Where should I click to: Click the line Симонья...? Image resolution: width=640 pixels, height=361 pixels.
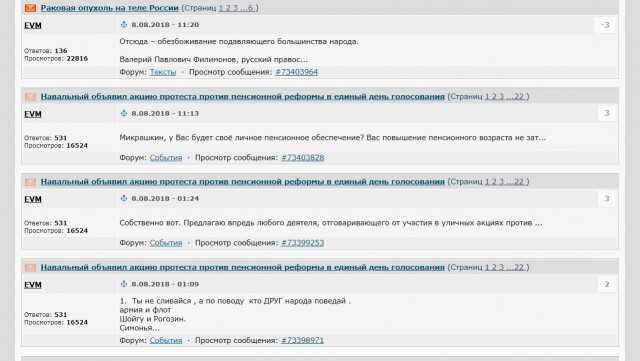click(x=140, y=328)
